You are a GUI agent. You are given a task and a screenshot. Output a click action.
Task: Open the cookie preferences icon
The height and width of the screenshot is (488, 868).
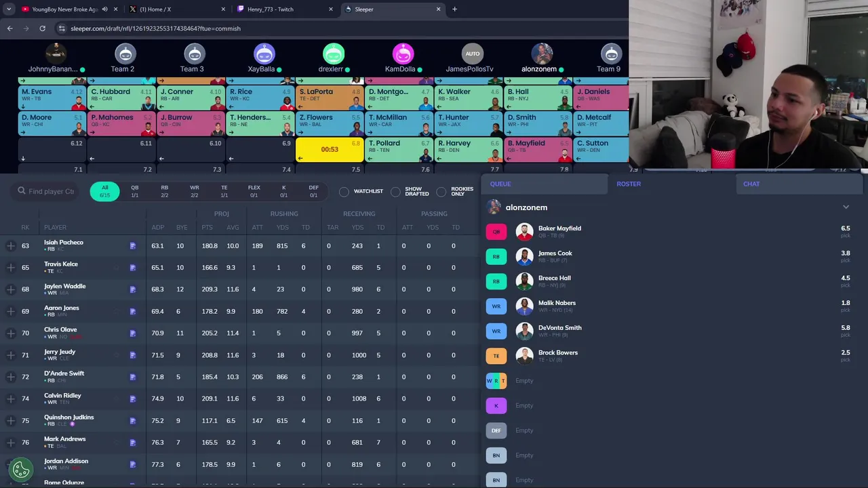click(x=21, y=468)
